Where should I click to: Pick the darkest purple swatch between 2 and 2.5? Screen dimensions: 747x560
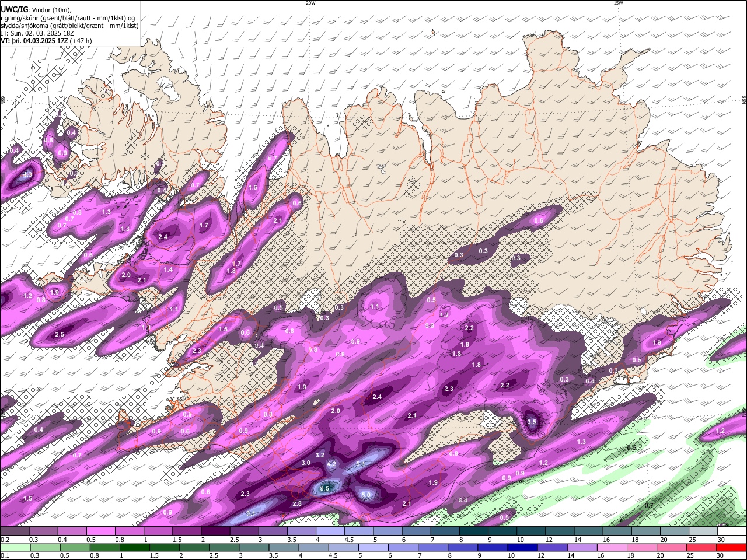click(x=215, y=531)
